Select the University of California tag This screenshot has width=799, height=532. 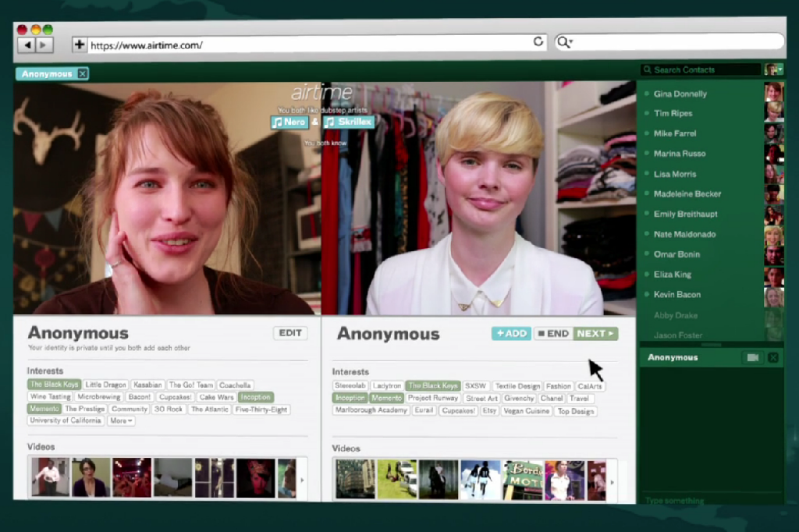66,421
